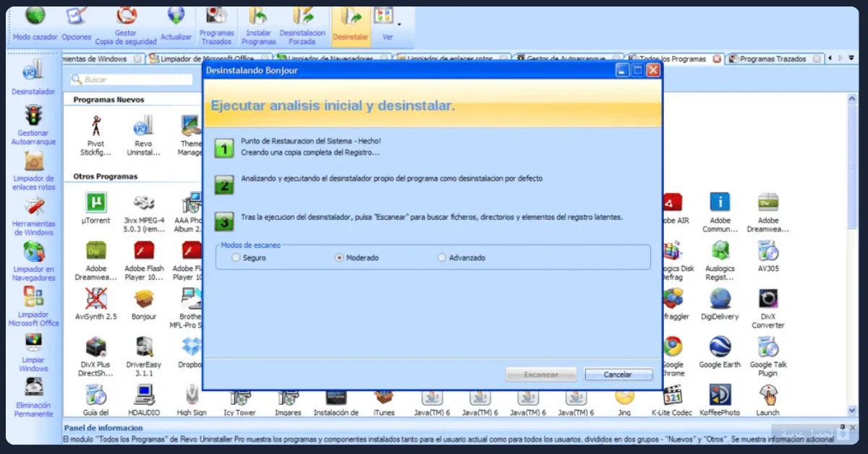
Task: Select the KoffeePhoto program icon
Action: tap(720, 401)
